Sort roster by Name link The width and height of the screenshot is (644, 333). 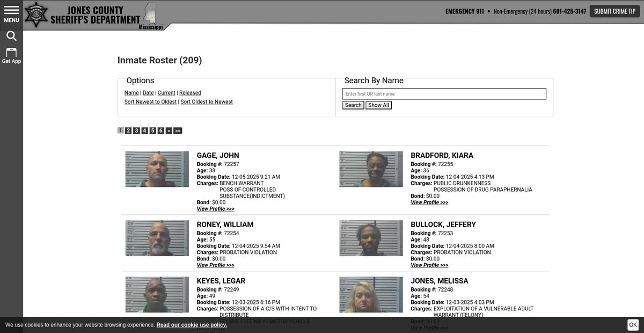click(x=131, y=93)
